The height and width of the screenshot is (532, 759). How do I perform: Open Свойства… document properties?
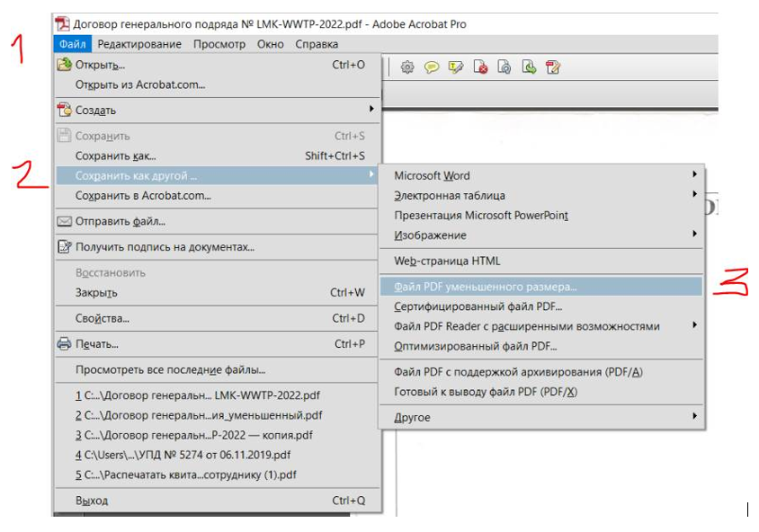[x=217, y=318]
